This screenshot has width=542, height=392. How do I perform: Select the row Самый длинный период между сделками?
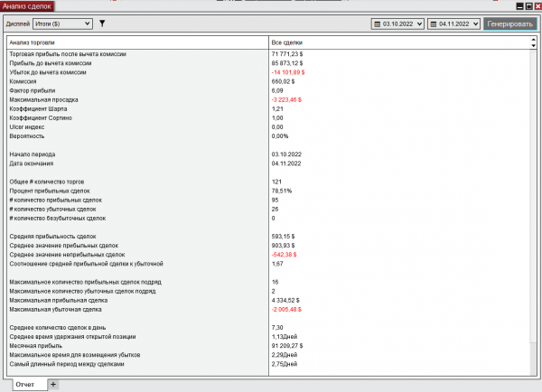(x=67, y=364)
